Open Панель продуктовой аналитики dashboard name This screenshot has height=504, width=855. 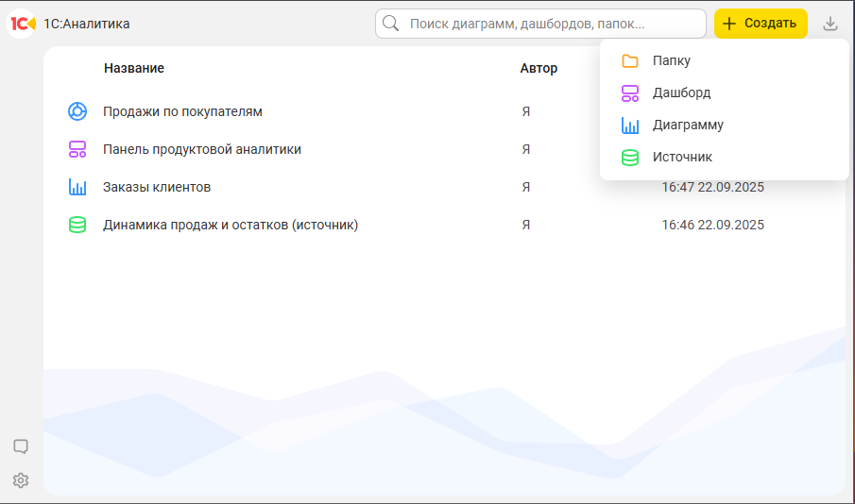[202, 149]
